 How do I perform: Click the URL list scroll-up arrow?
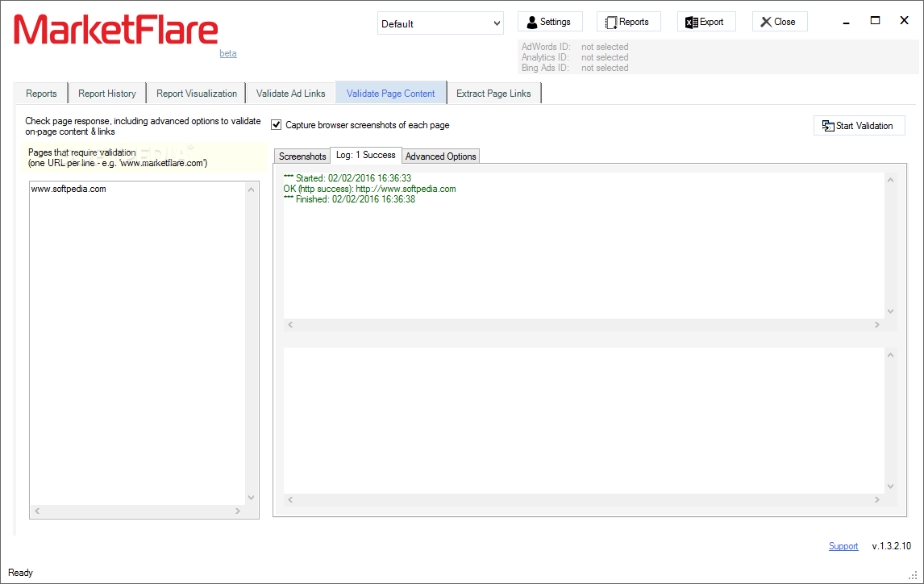[252, 190]
